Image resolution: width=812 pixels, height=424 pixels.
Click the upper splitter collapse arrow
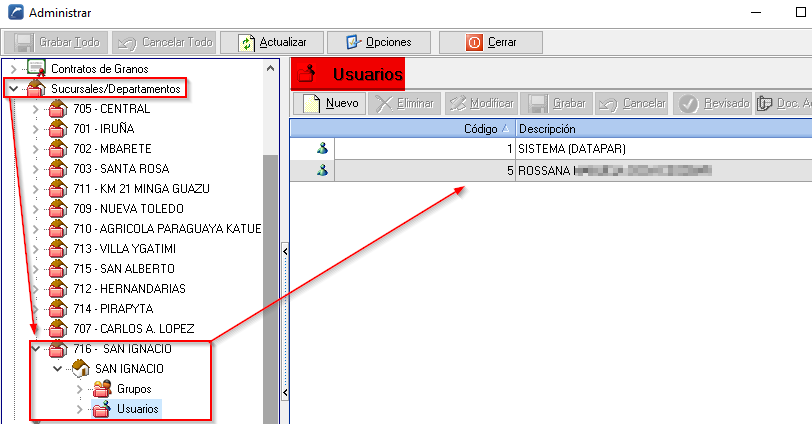pos(285,252)
